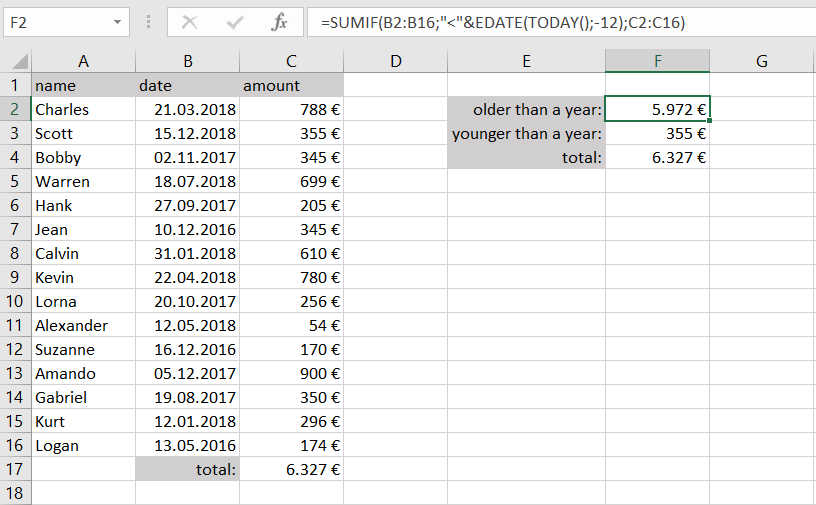Screen dimensions: 816x505
Task: Click the cell containing Alexander
Action: [x=83, y=325]
